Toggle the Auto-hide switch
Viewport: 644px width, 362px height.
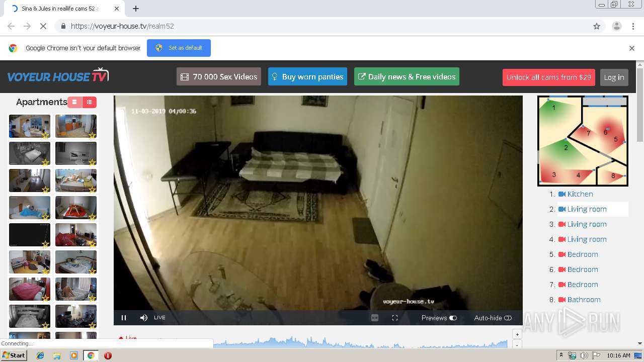(508, 318)
